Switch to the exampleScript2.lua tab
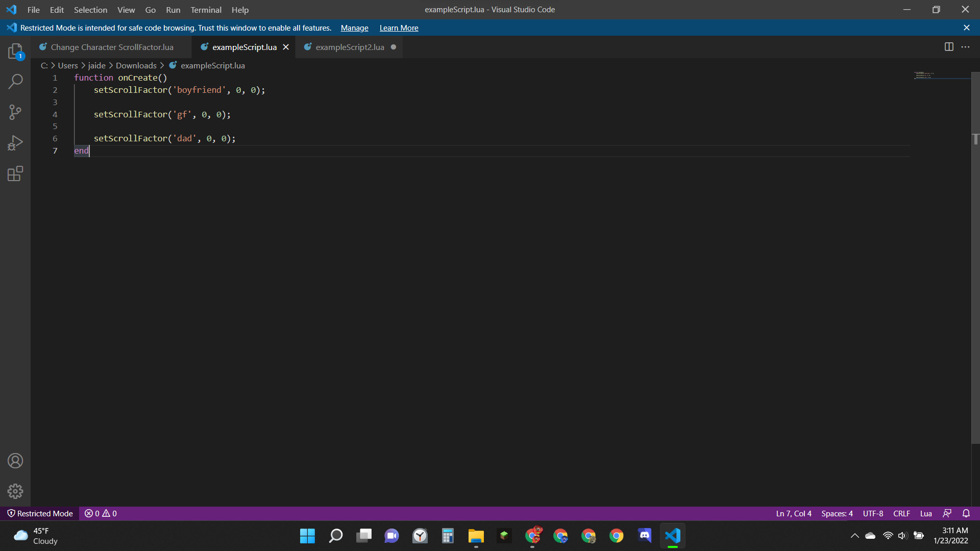Viewport: 980px width, 551px height. coord(349,47)
